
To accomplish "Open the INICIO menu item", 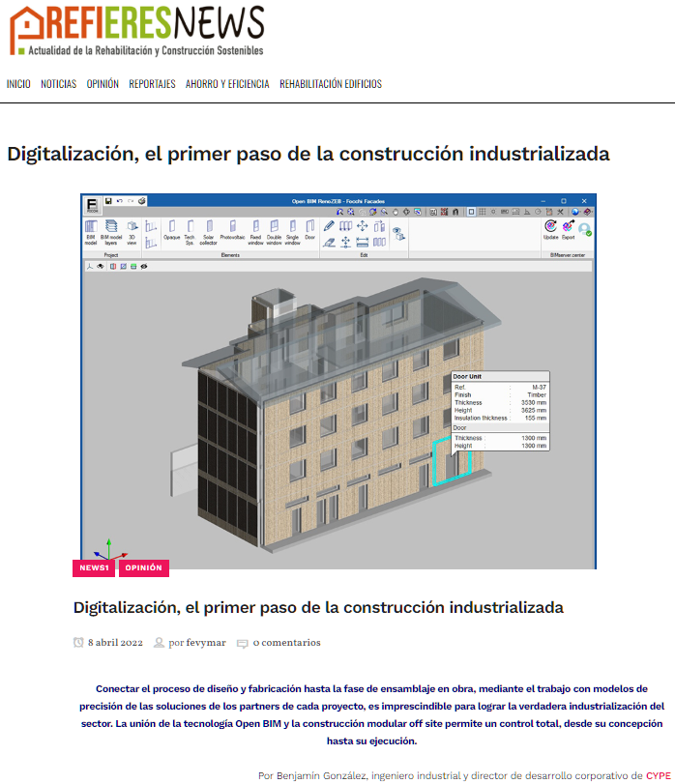I will (18, 84).
